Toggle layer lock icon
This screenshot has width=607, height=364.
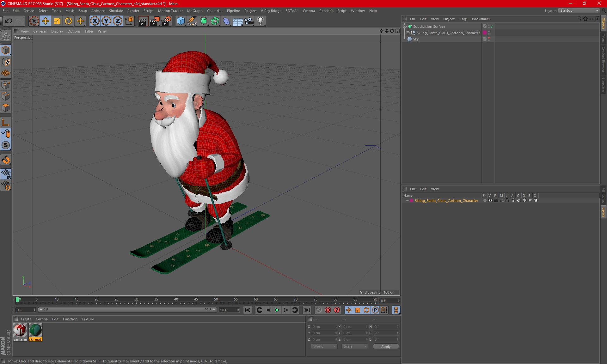507,201
